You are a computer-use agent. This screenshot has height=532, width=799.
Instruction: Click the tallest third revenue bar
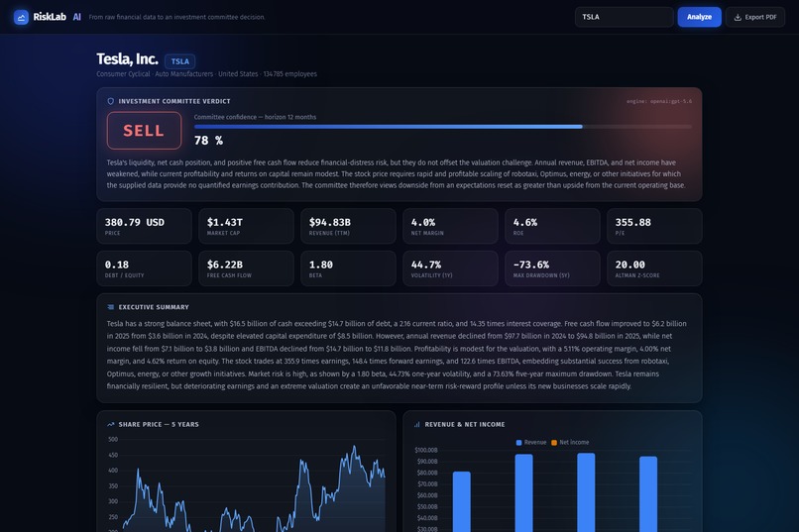pyautogui.click(x=586, y=492)
